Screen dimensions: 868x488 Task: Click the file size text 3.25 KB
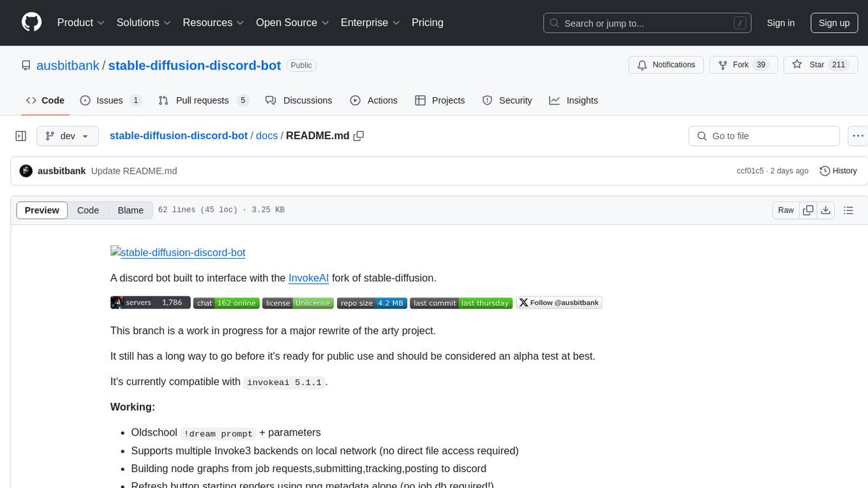(268, 210)
